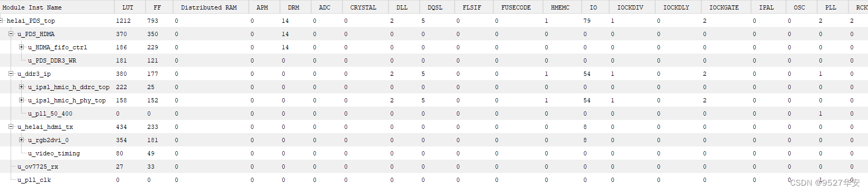Select the u_pll_50_400 module row
Viewport: 868px width, 192px height.
point(434,114)
